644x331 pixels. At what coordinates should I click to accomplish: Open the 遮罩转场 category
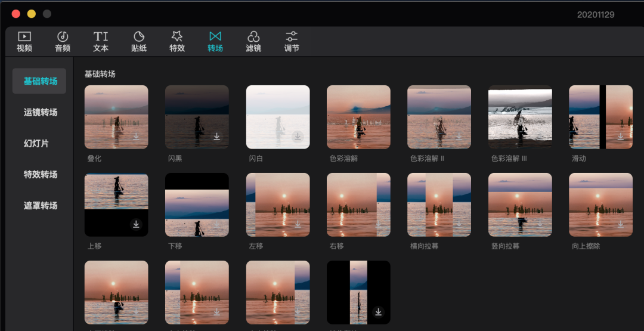pos(40,205)
